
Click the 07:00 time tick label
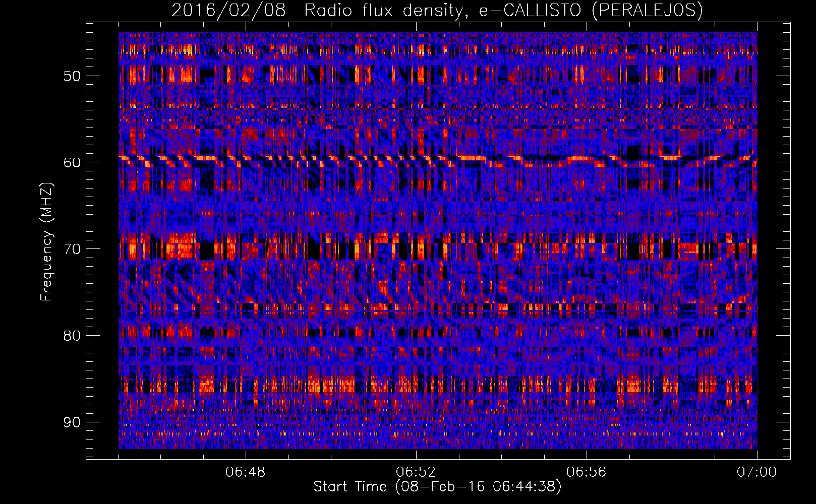[x=757, y=472]
